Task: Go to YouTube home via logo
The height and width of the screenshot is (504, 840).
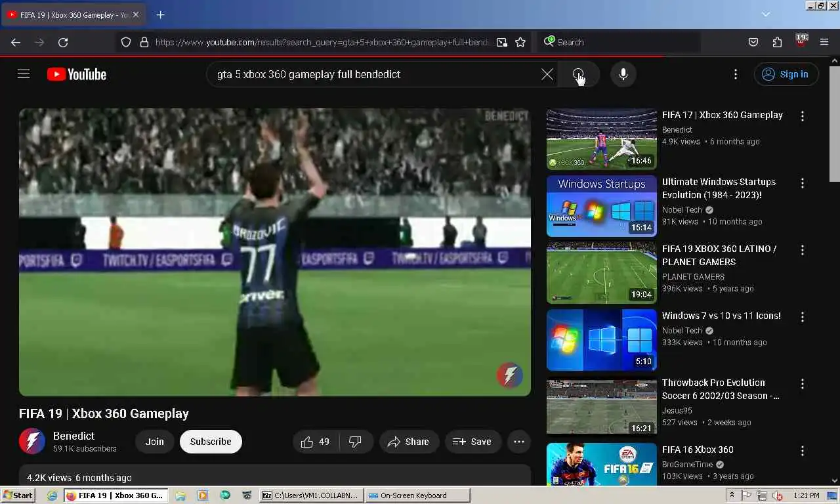Action: point(77,74)
